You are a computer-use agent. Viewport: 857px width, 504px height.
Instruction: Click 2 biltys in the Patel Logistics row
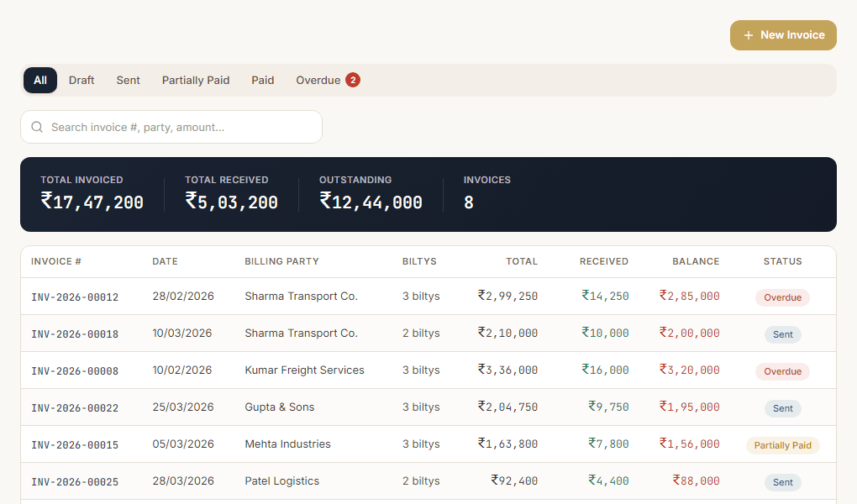pyautogui.click(x=421, y=481)
